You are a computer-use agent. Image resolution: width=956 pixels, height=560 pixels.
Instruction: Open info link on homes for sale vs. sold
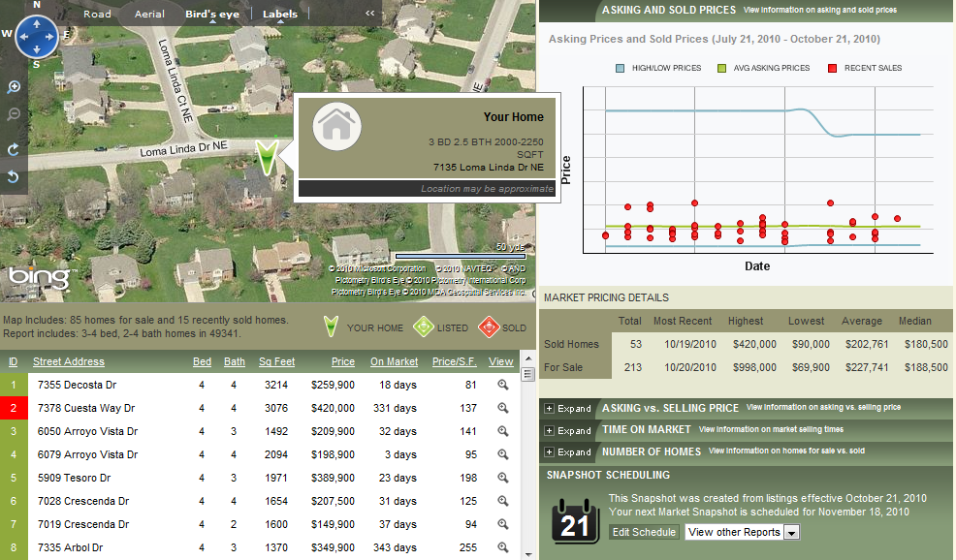pos(786,451)
